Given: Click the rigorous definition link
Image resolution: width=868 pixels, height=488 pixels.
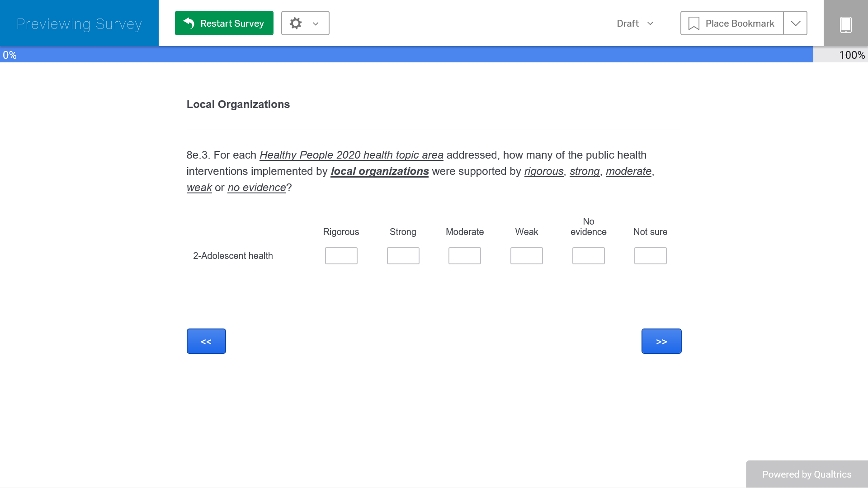Looking at the screenshot, I should click(x=543, y=171).
